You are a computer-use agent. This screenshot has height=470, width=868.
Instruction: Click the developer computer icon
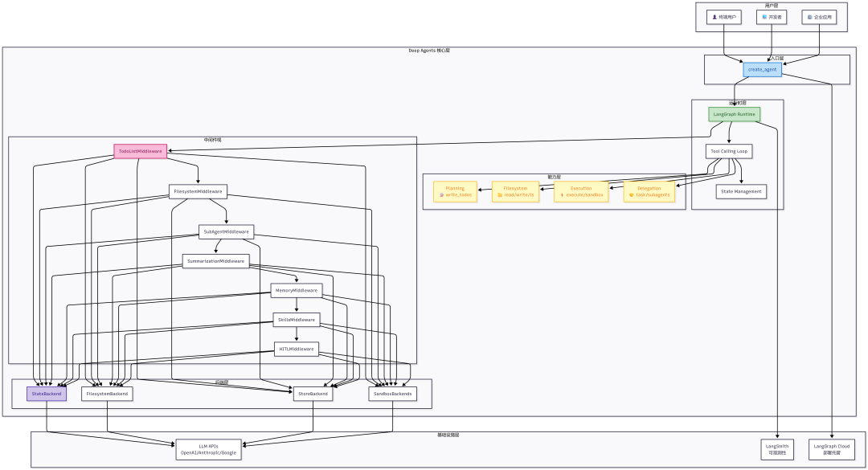pos(764,17)
